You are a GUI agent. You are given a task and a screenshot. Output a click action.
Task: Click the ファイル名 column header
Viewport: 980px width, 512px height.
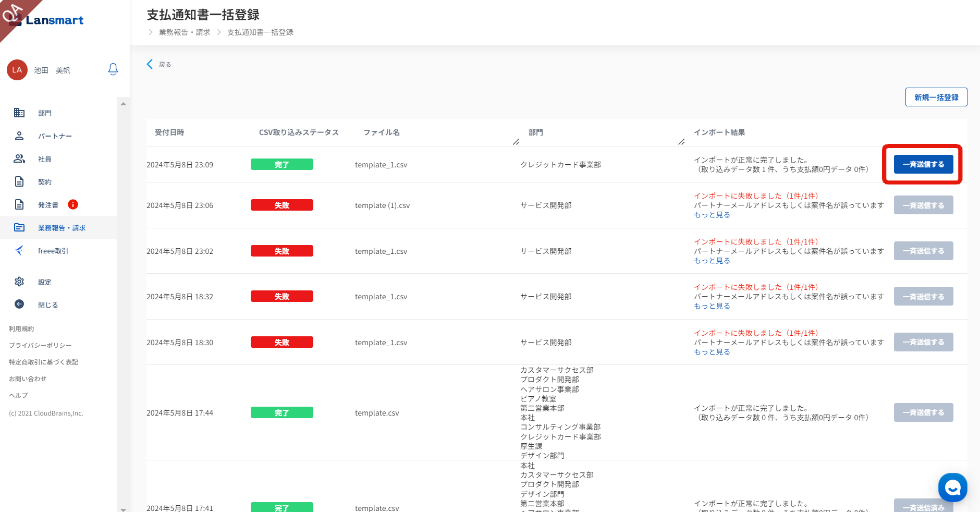tap(382, 132)
